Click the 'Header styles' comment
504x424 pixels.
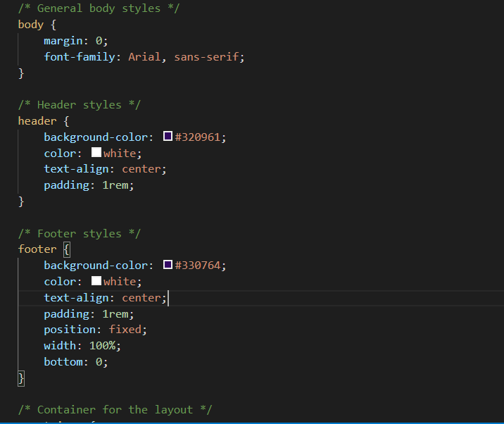pos(80,105)
